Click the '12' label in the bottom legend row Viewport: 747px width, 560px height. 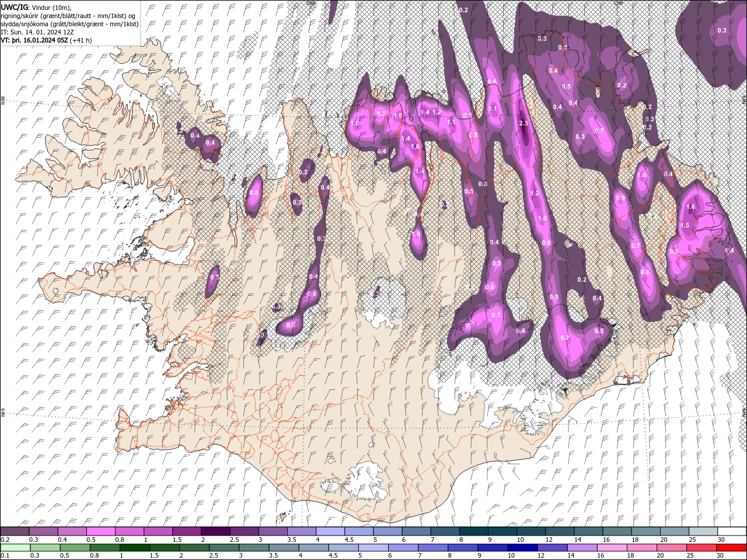pos(541,556)
